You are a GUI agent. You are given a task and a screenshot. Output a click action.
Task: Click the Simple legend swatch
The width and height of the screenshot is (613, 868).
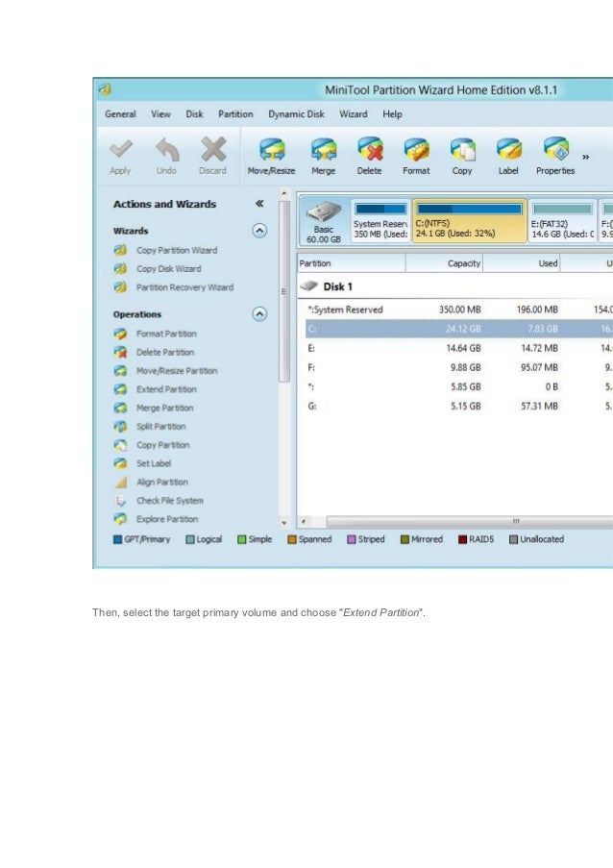click(x=242, y=539)
